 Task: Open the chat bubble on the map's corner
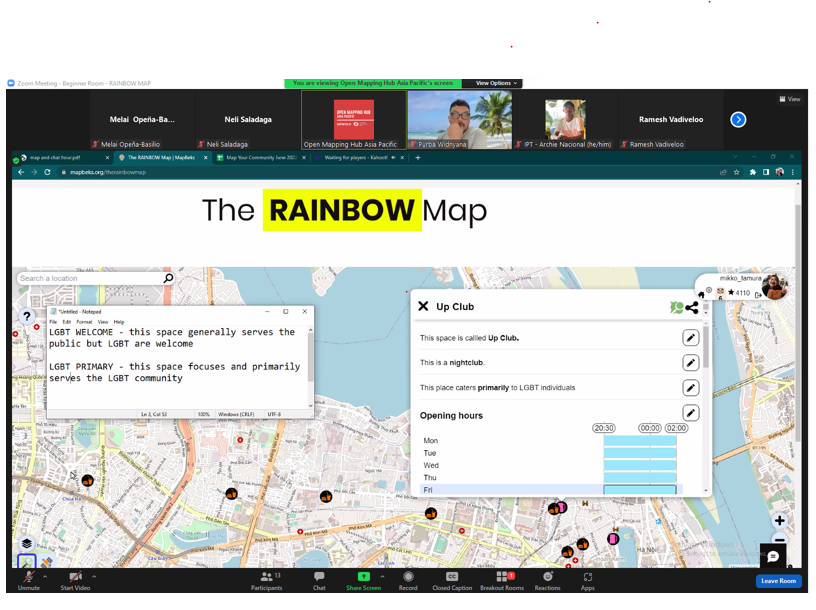tap(772, 557)
